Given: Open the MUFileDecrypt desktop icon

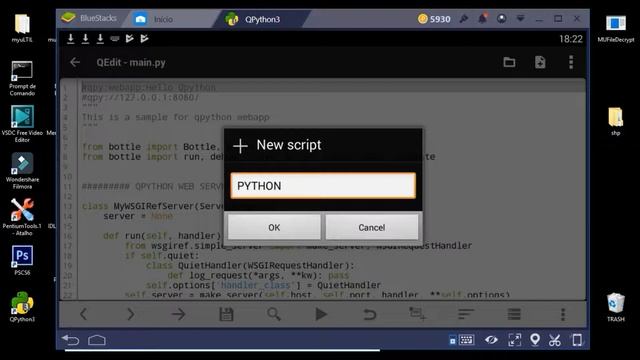Looking at the screenshot, I should coord(616,29).
